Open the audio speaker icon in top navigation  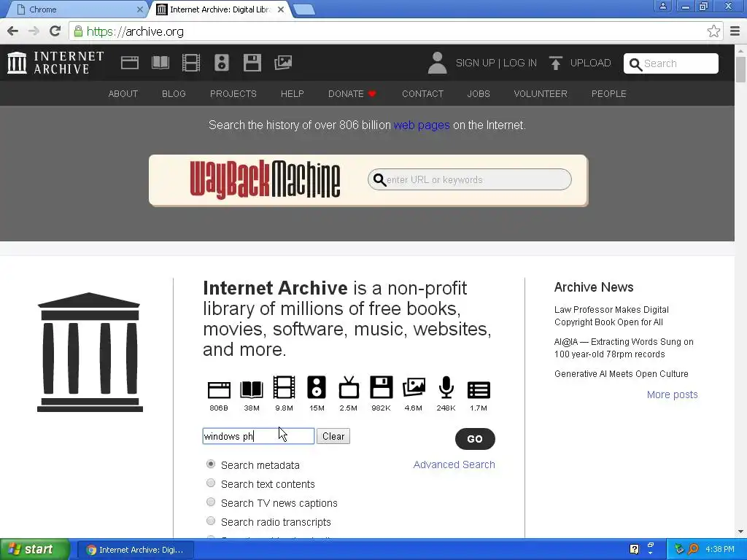[222, 63]
